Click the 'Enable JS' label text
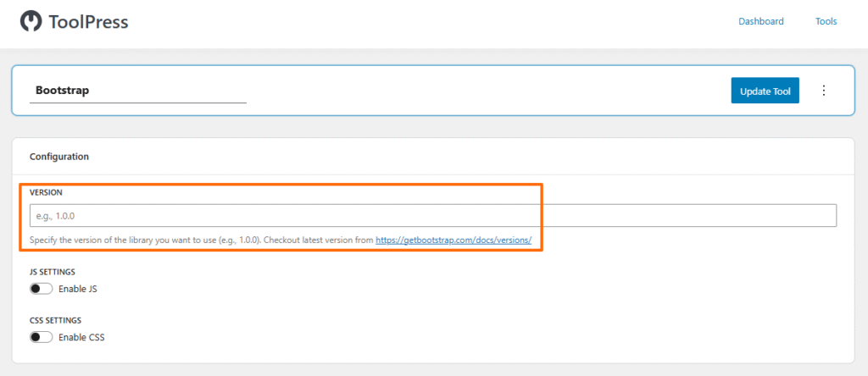 pyautogui.click(x=78, y=289)
